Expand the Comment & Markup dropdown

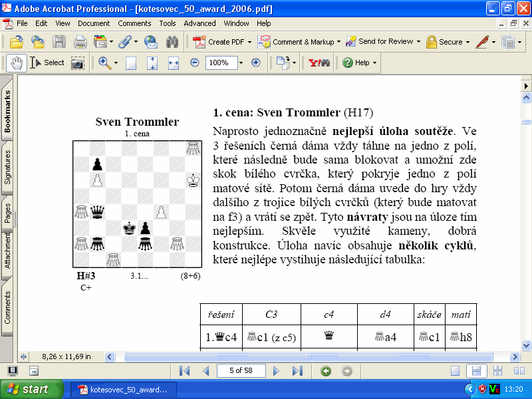point(338,42)
